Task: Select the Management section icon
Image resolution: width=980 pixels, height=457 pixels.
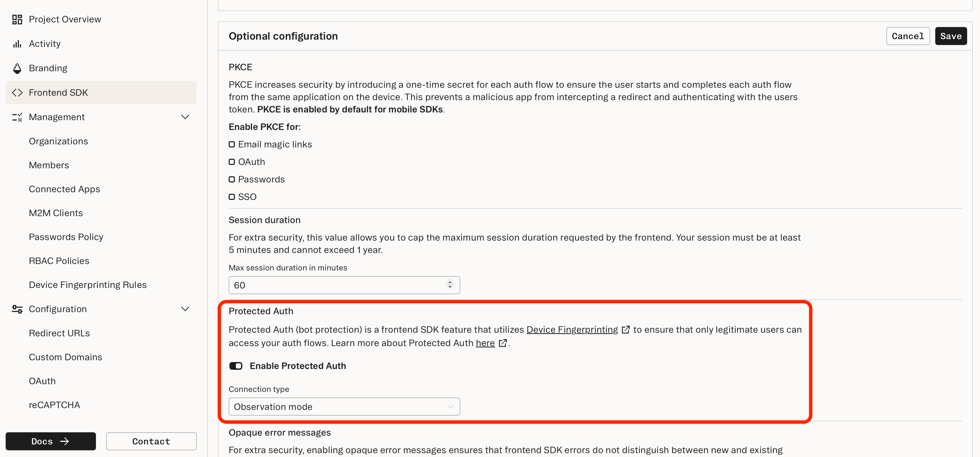Action: coord(17,117)
